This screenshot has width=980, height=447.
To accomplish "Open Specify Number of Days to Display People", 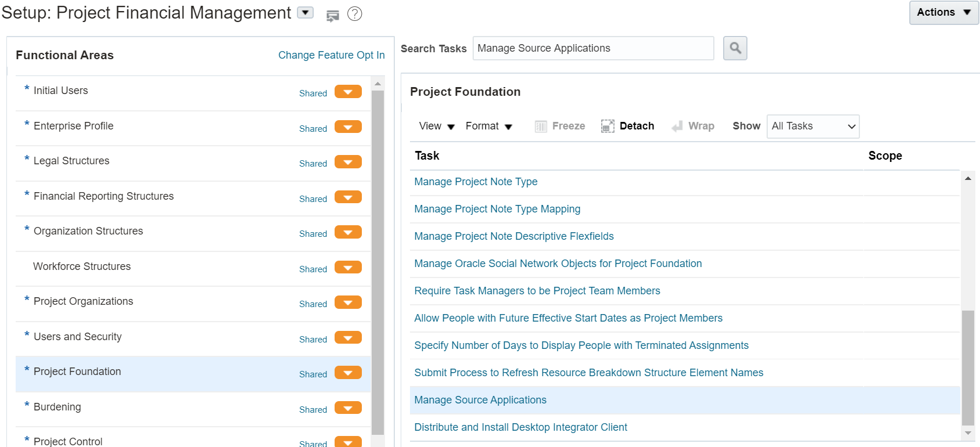I will (x=581, y=345).
